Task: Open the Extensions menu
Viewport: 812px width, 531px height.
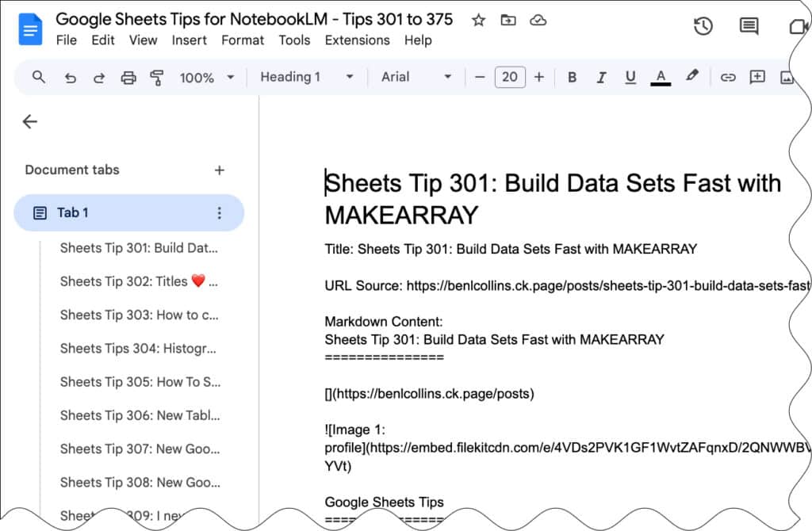Action: coord(357,40)
